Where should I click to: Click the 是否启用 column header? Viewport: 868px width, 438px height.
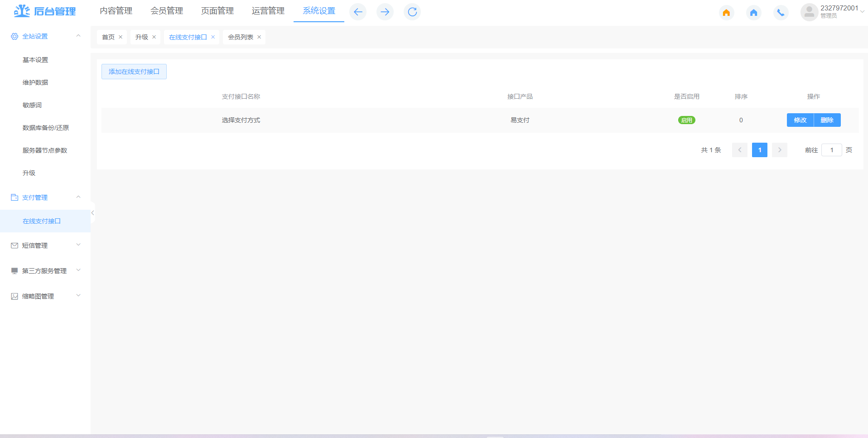tap(687, 96)
